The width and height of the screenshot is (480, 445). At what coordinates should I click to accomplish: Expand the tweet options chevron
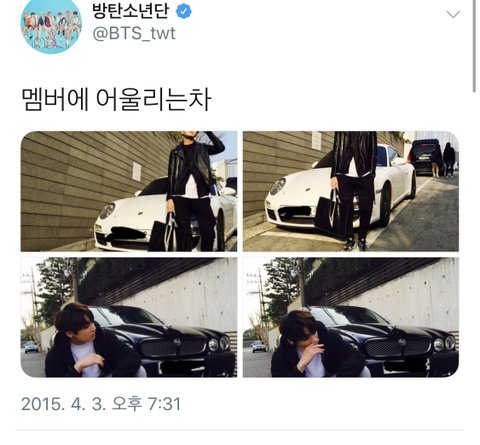[453, 14]
